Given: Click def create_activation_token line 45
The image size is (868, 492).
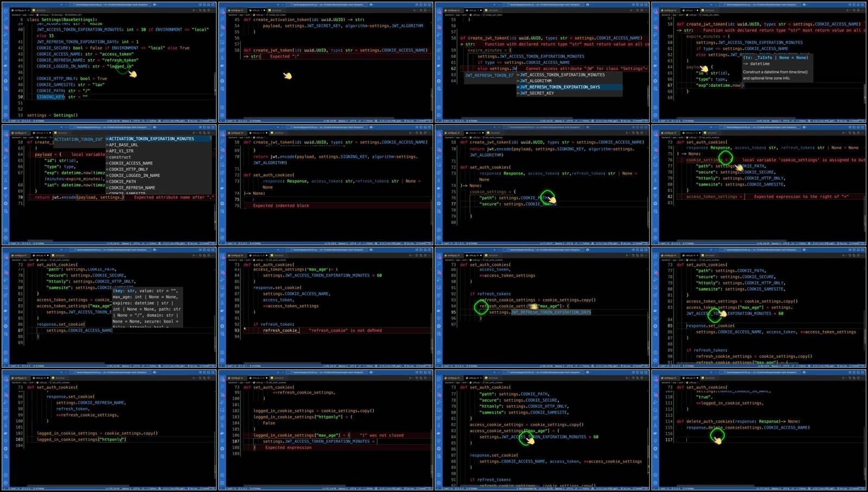Looking at the screenshot, I should click(304, 20).
